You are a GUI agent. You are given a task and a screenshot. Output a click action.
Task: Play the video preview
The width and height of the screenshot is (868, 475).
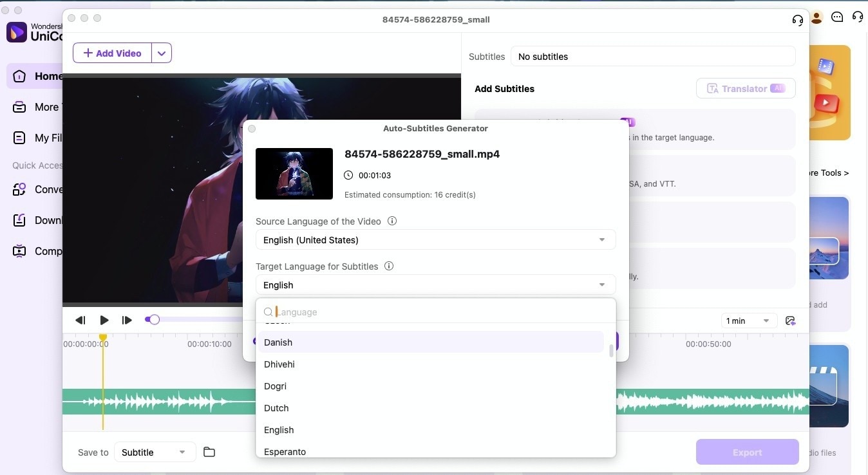[x=104, y=320]
